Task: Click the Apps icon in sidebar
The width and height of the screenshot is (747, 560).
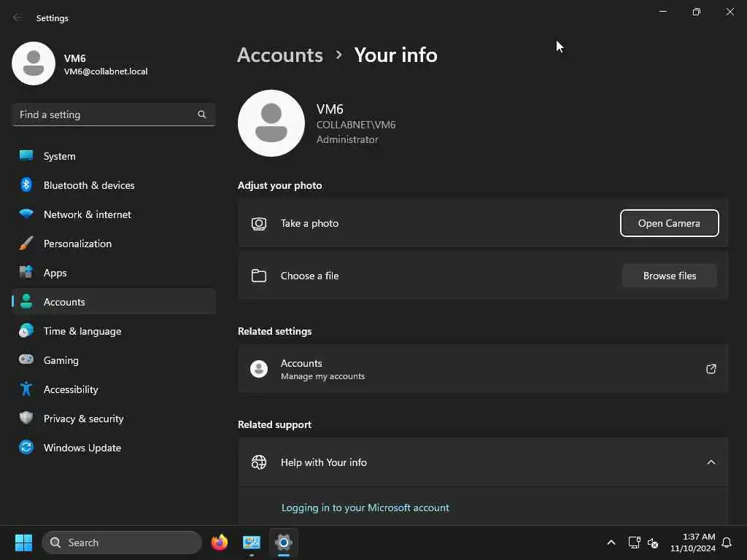Action: [26, 273]
